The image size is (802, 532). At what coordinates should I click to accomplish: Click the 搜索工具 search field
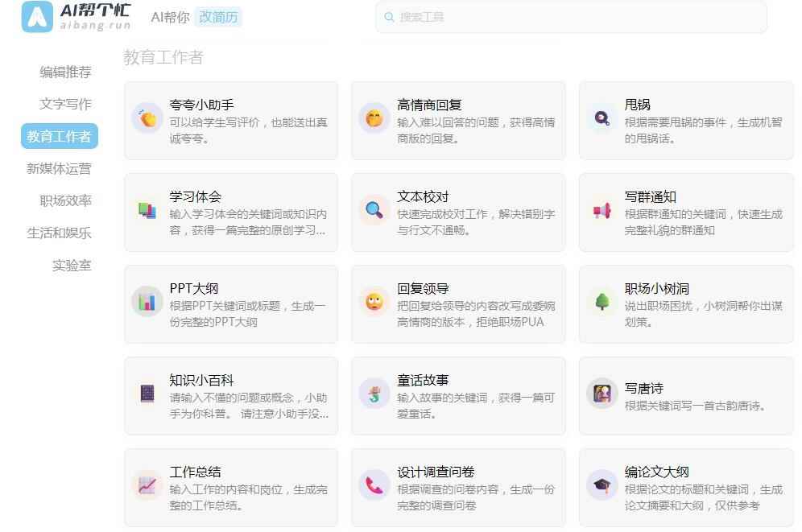coord(571,17)
